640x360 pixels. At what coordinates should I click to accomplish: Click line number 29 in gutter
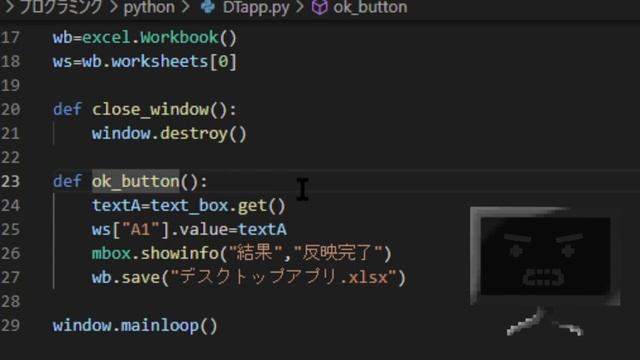coord(10,326)
